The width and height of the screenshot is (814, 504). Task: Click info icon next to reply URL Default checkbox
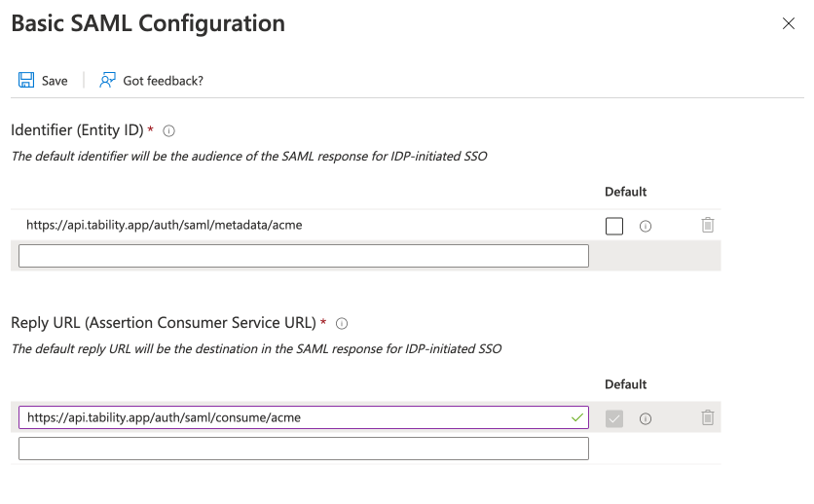(645, 418)
